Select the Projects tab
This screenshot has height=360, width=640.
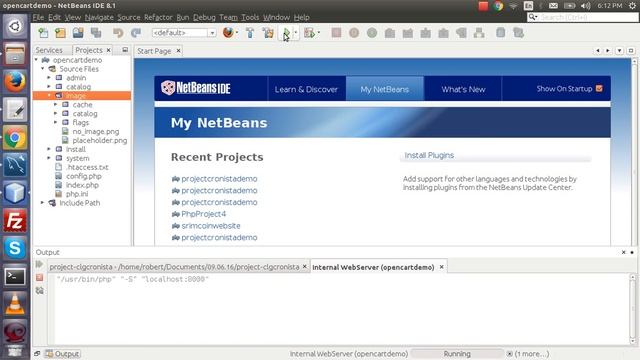(x=89, y=50)
